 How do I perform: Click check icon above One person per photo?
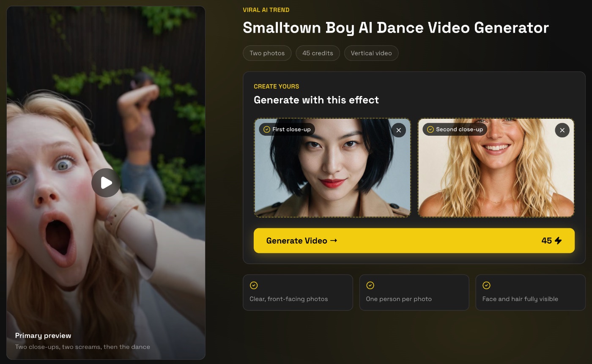370,285
